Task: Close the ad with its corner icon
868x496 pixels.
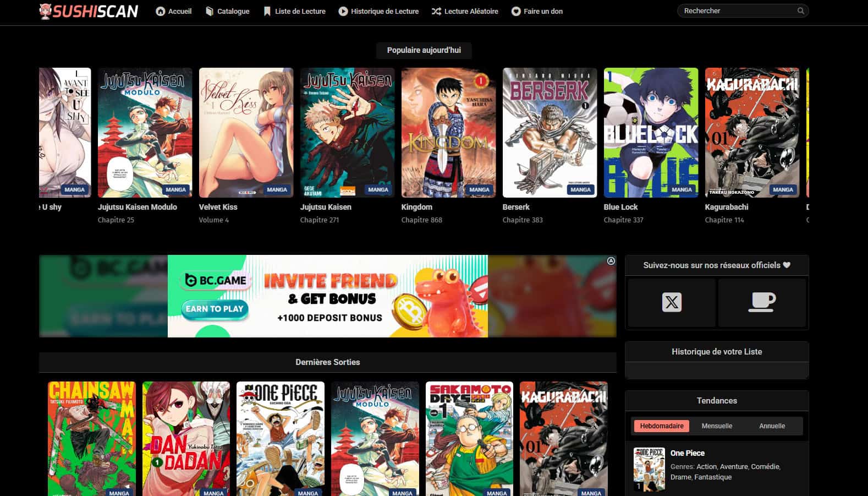Action: coord(611,261)
